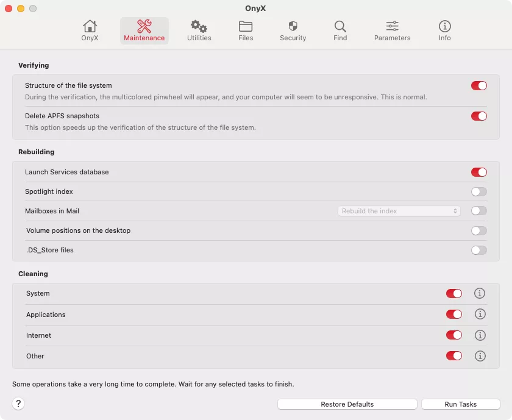Open the Parameters sliders icon
512x420 pixels.
392,27
